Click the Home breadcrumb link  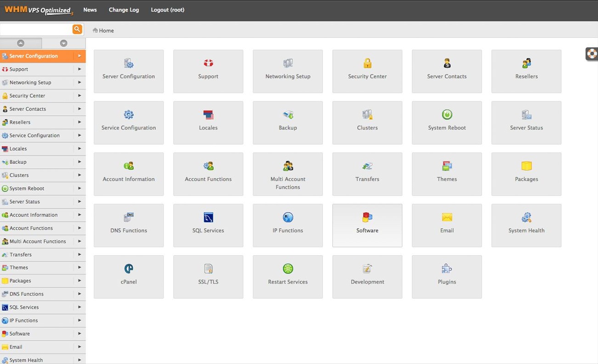pos(105,30)
